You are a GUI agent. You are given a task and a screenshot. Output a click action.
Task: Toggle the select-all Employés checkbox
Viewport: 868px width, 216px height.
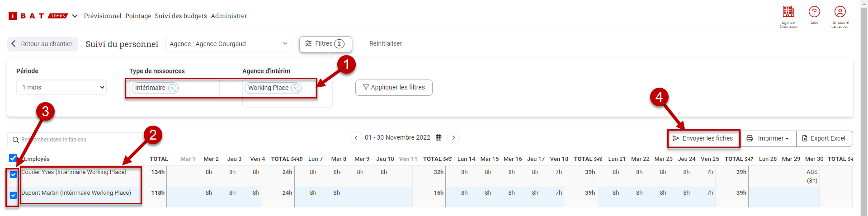[x=13, y=158]
